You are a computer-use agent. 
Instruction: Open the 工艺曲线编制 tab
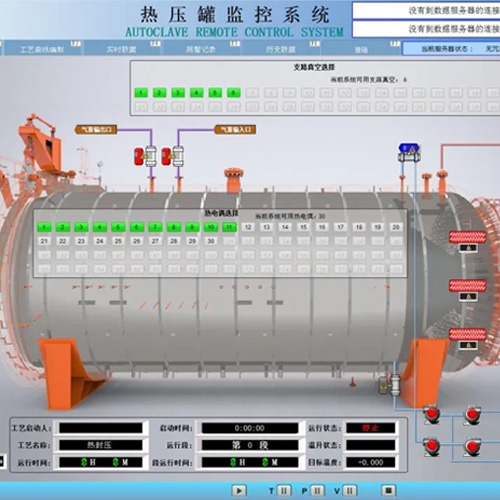click(42, 49)
